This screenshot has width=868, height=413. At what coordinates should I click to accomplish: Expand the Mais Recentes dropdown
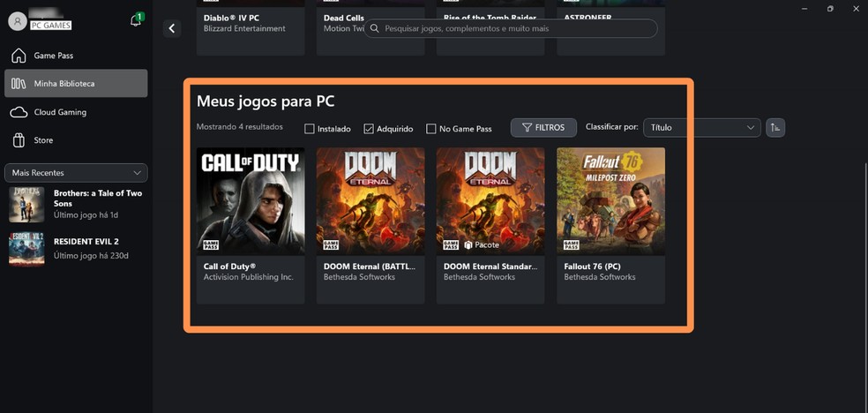(x=76, y=173)
